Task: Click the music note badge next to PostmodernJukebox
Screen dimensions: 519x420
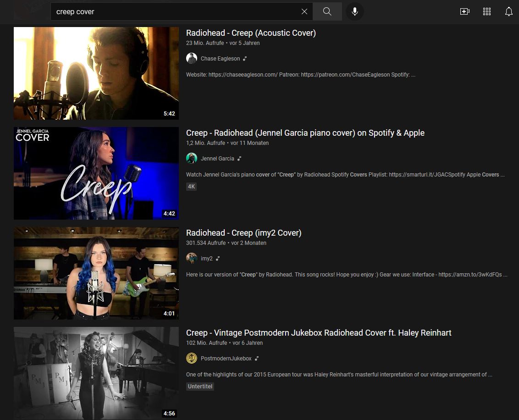Action: coord(257,359)
